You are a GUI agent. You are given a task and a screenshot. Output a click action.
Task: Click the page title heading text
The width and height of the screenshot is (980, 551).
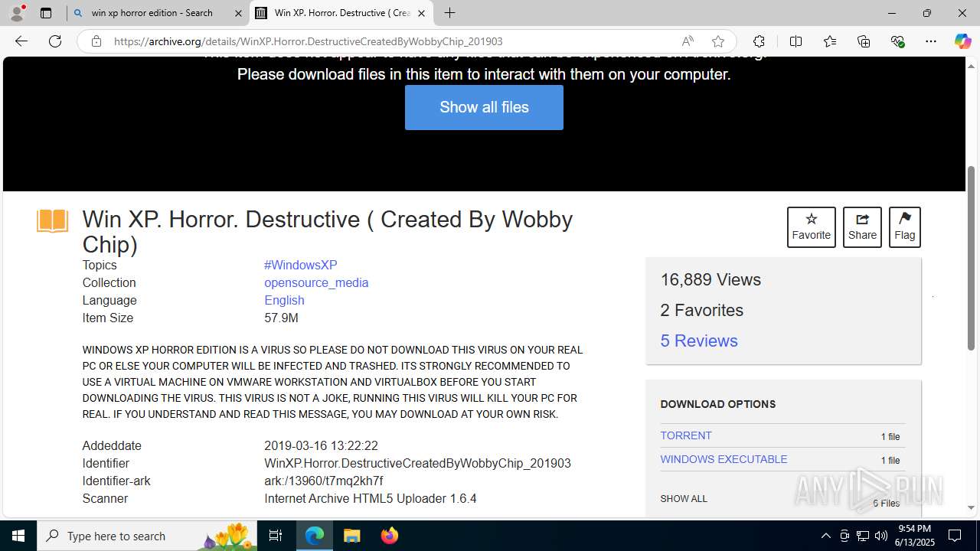(x=328, y=232)
